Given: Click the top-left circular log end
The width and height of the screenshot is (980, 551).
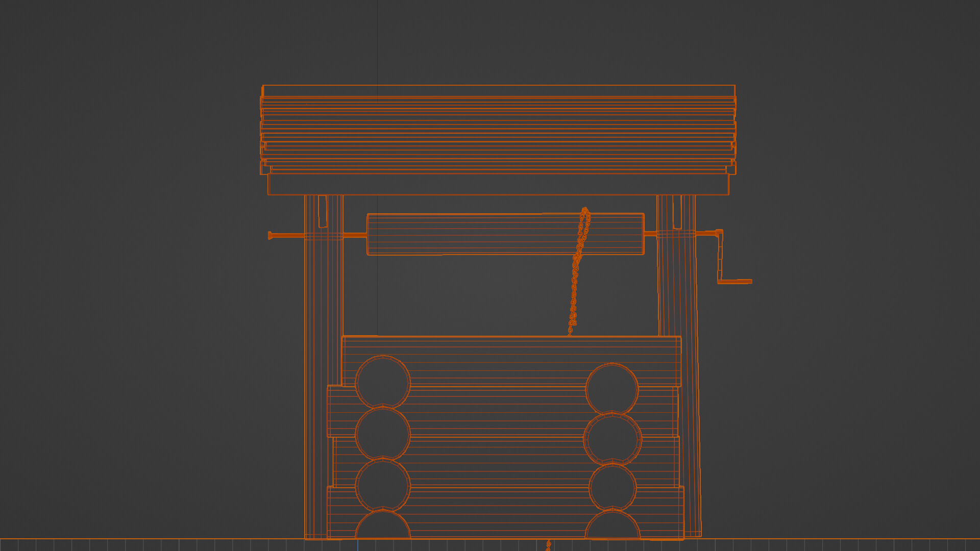Looking at the screenshot, I should 383,382.
